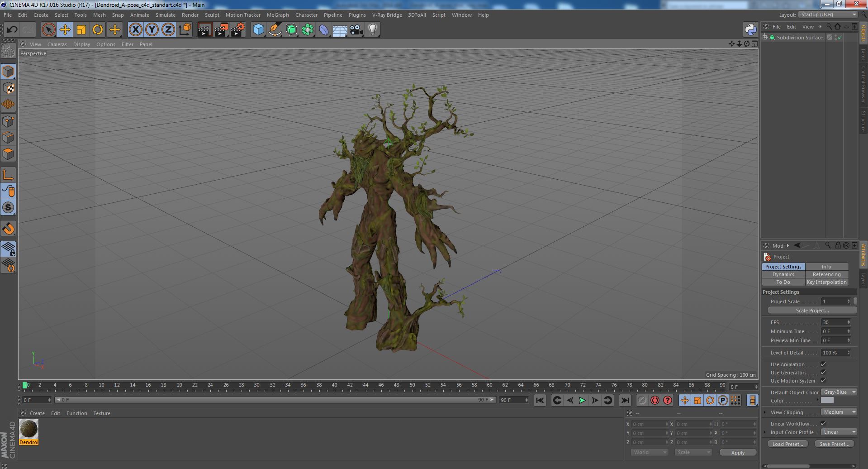Viewport: 868px width, 469px height.
Task: Open the World coordinate dropdown
Action: (x=649, y=453)
